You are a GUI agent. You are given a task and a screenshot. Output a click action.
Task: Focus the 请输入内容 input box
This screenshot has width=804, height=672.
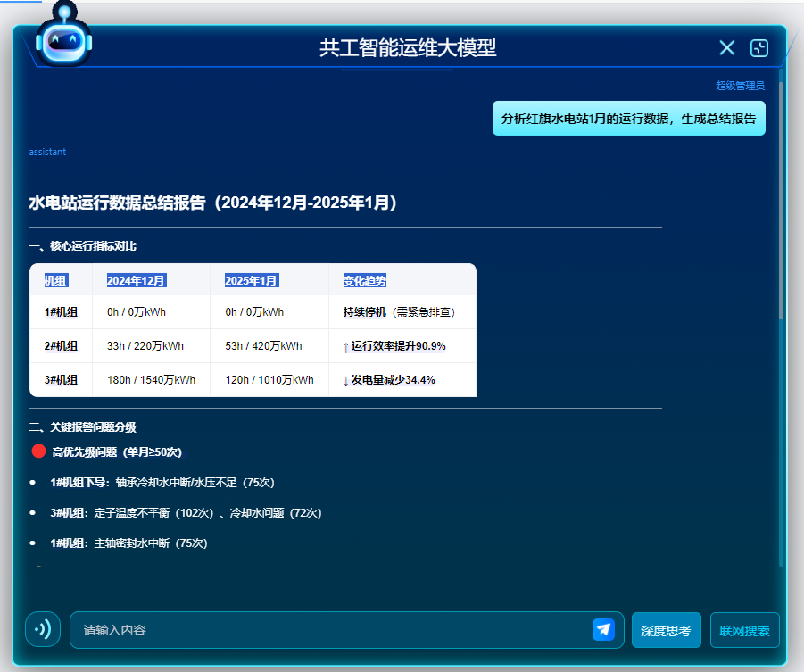[x=330, y=630]
